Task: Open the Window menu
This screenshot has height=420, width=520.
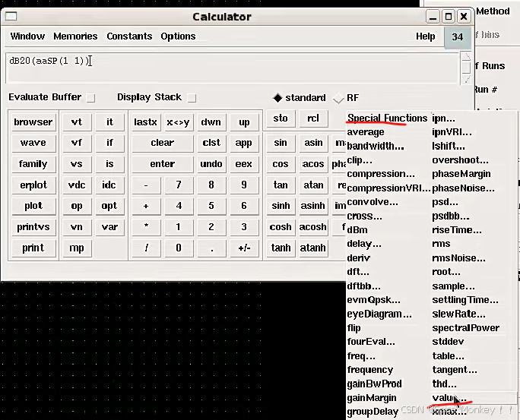Action: [x=27, y=36]
